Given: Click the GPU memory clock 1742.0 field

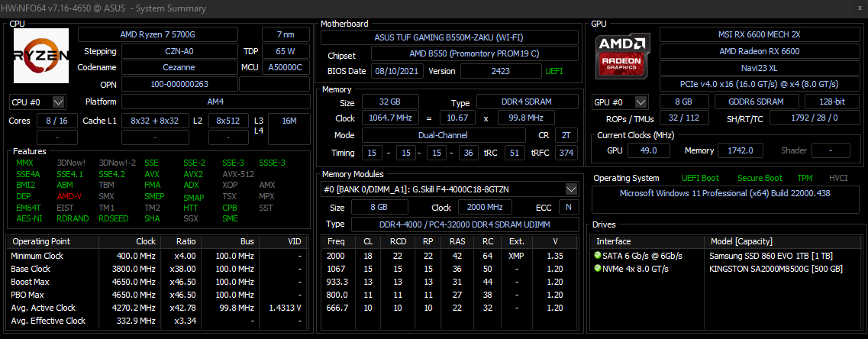Looking at the screenshot, I should (740, 150).
